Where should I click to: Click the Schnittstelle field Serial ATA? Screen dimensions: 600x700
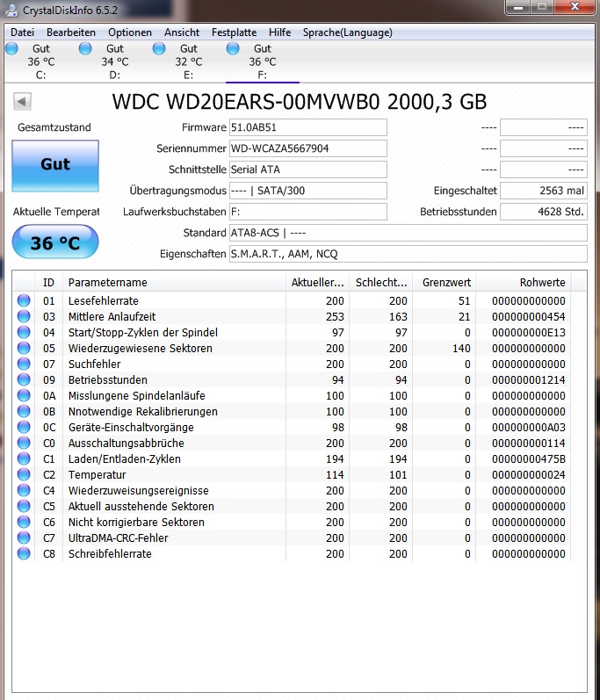[x=308, y=170]
